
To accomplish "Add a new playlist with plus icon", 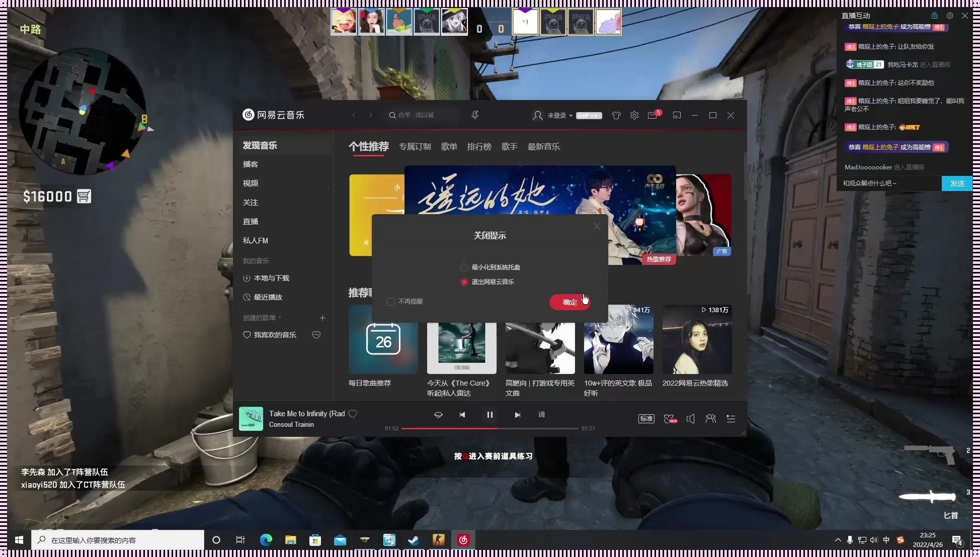I will pos(322,318).
